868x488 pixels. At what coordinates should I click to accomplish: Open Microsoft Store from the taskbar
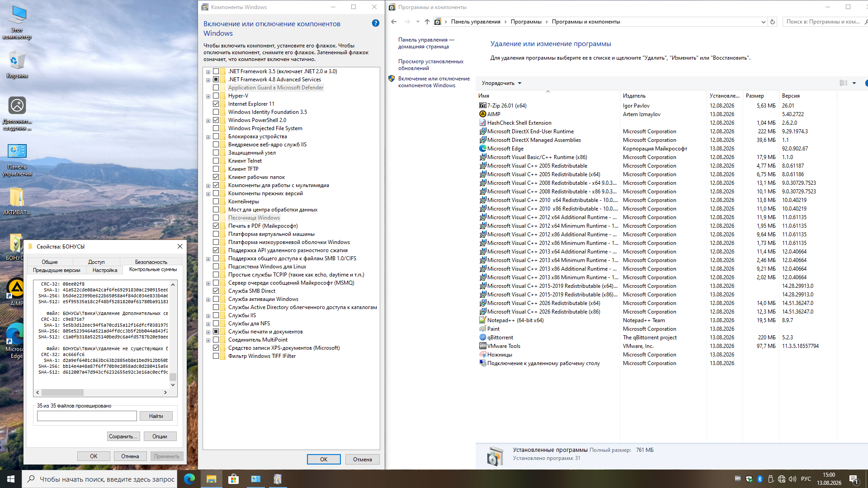(234, 479)
